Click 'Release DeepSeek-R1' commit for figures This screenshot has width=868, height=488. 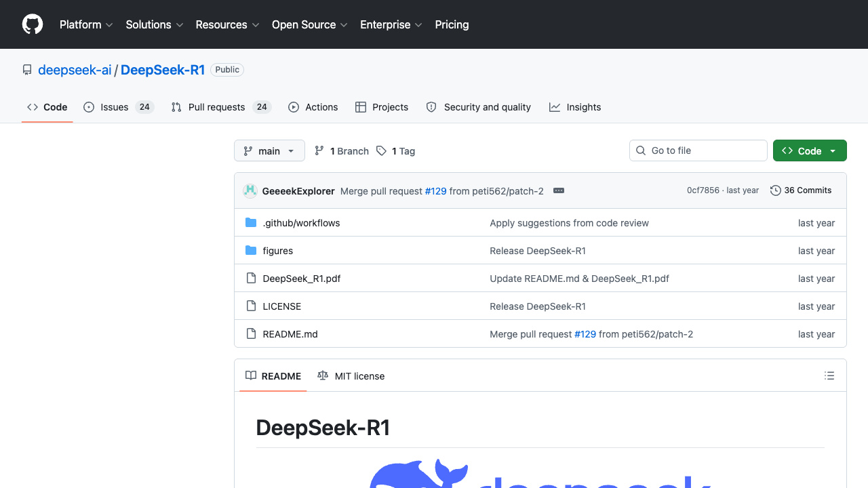coord(538,251)
